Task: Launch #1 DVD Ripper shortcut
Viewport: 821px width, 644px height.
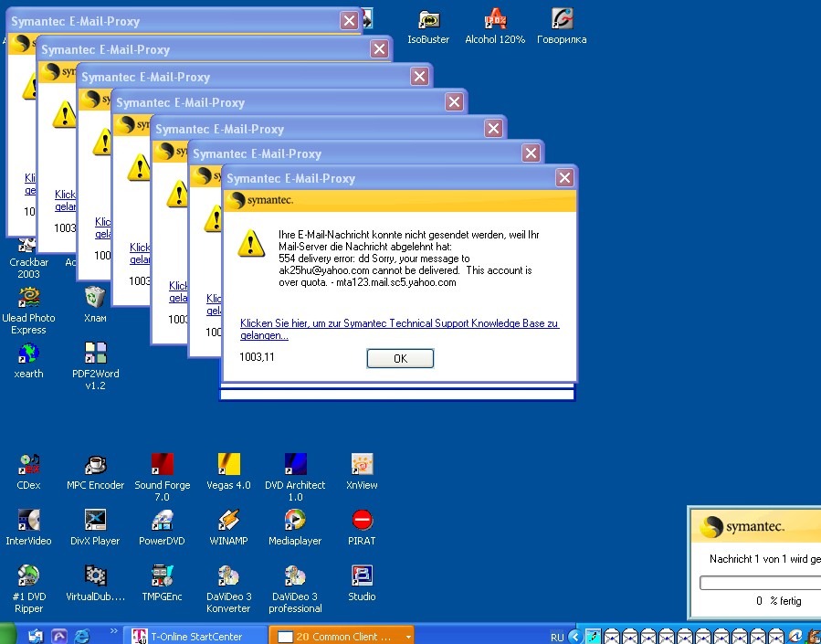Action: pyautogui.click(x=28, y=589)
